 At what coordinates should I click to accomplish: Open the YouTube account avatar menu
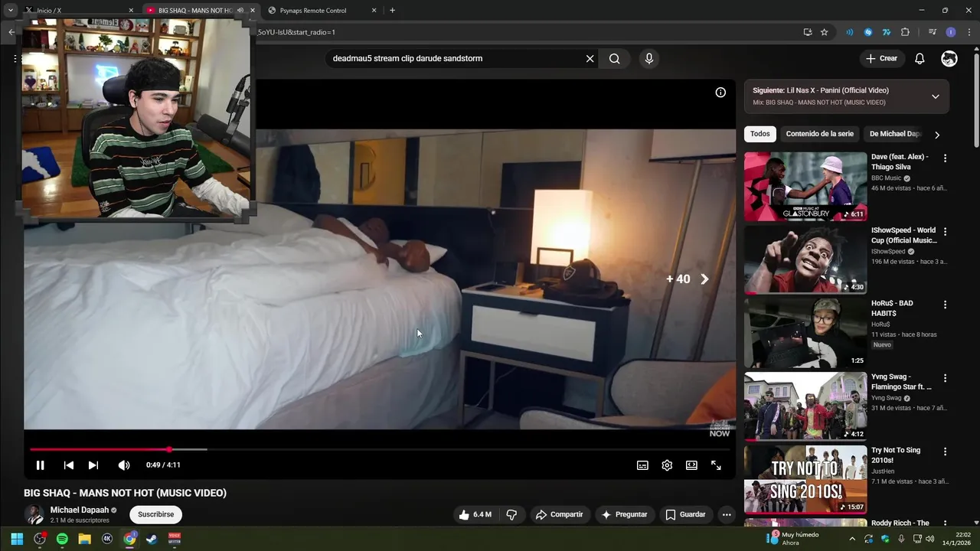949,58
